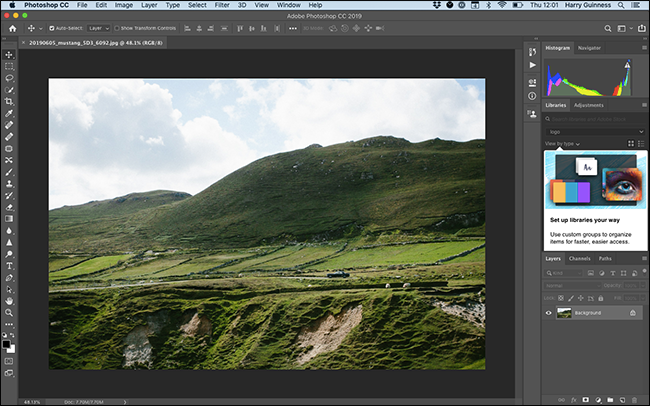Pick the Crop tool

[x=9, y=101]
